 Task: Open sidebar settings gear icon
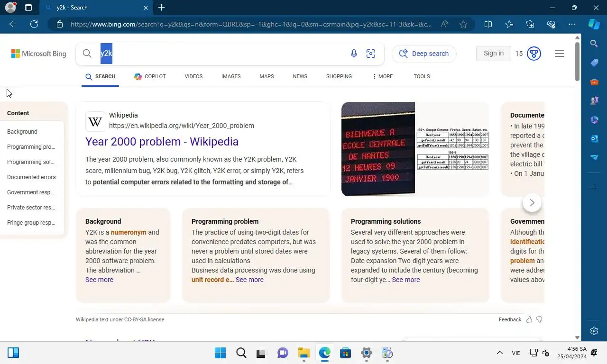[x=594, y=331]
